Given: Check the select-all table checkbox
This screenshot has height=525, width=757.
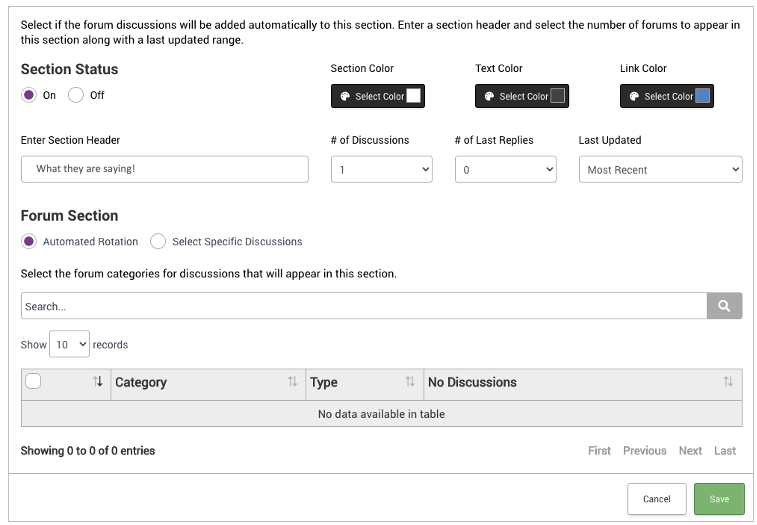Looking at the screenshot, I should pyautogui.click(x=33, y=381).
